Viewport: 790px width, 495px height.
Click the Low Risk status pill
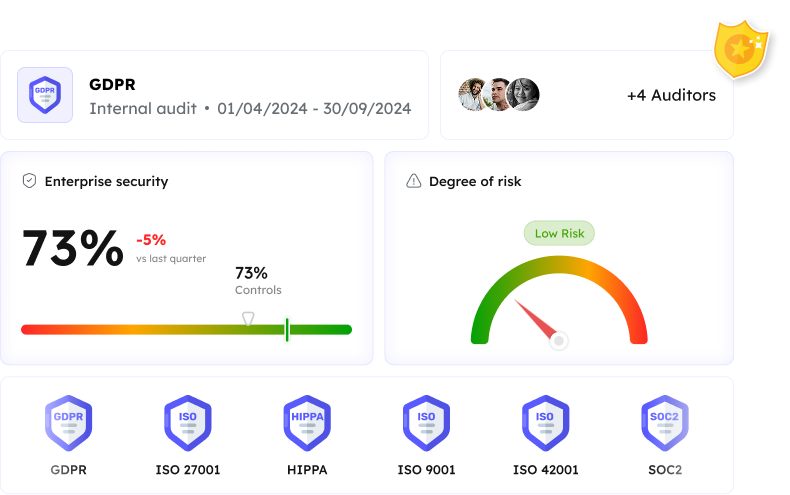pyautogui.click(x=559, y=233)
